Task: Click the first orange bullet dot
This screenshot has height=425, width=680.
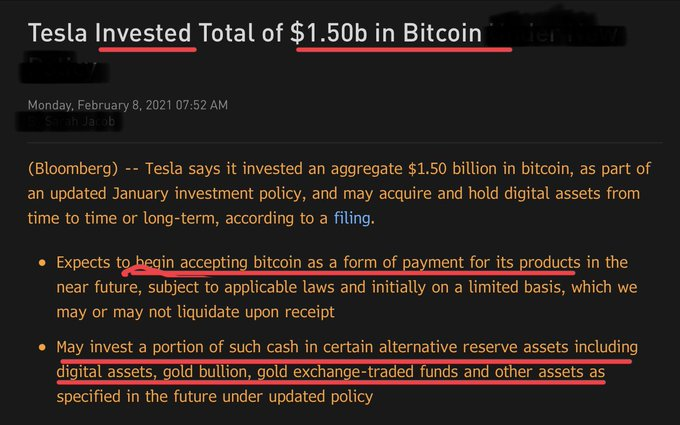Action: (x=42, y=262)
